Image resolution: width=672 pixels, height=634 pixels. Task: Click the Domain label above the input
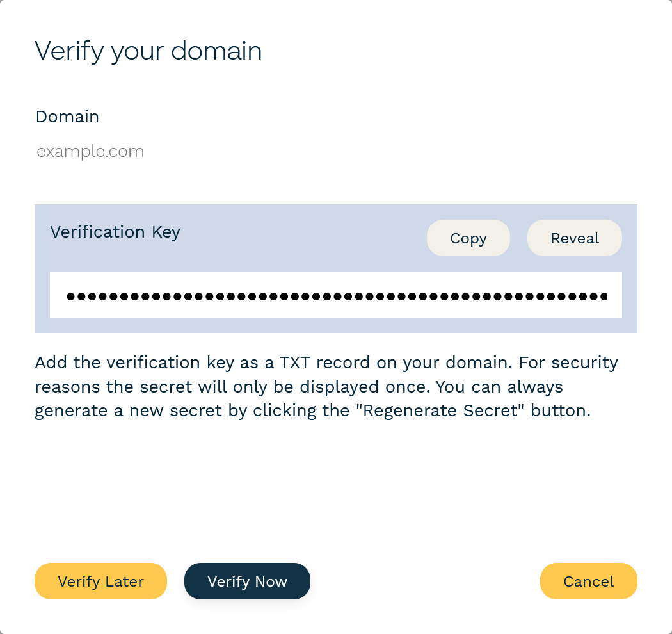tap(67, 117)
